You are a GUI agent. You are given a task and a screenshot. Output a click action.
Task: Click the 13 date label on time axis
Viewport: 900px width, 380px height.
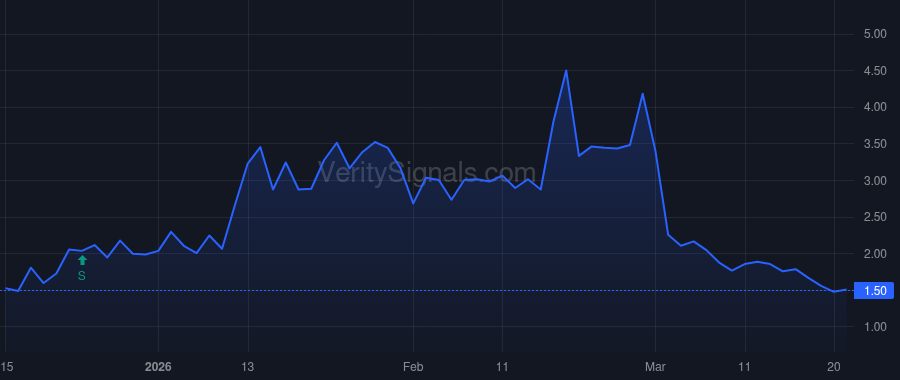point(248,367)
